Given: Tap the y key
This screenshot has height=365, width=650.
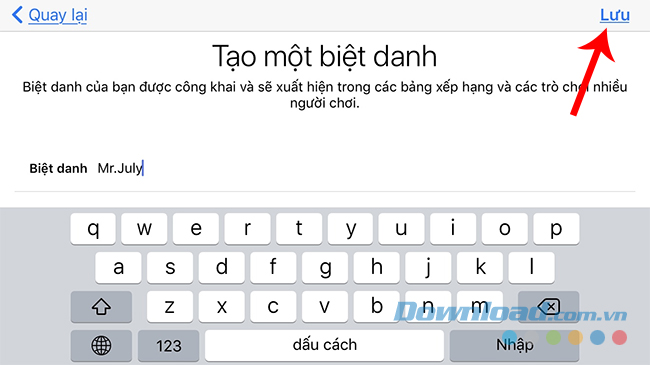Looking at the screenshot, I should pos(350,229).
